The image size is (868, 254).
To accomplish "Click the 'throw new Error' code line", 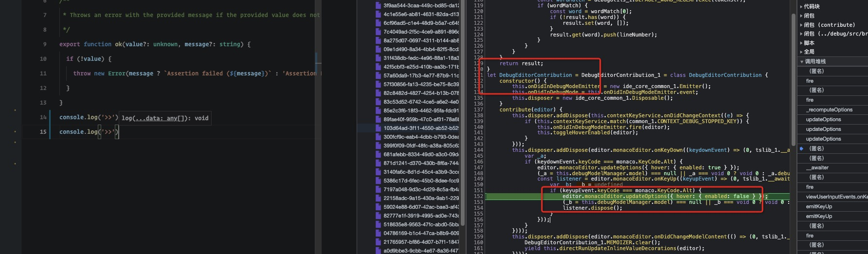I will (197, 73).
